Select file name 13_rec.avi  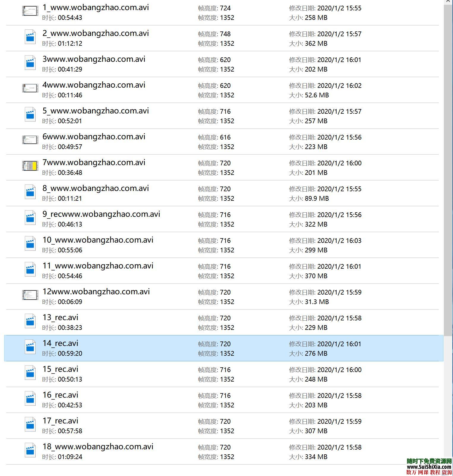coord(60,317)
